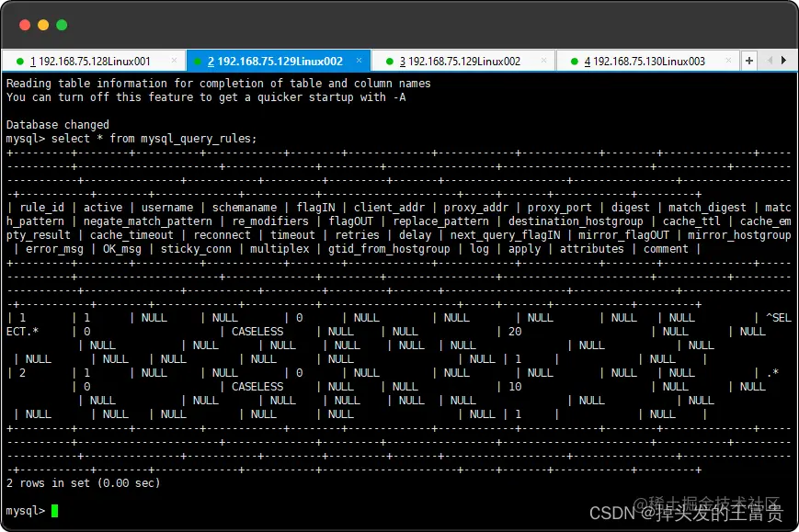
Task: Click 'Reading table information' message line
Action: [218, 83]
